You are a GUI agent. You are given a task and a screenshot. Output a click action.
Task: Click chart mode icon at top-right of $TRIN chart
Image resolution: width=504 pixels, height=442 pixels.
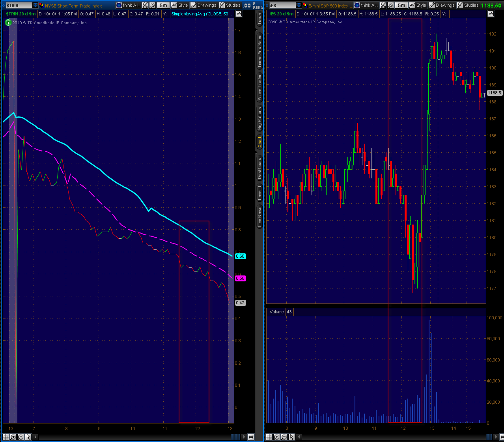click(x=239, y=14)
